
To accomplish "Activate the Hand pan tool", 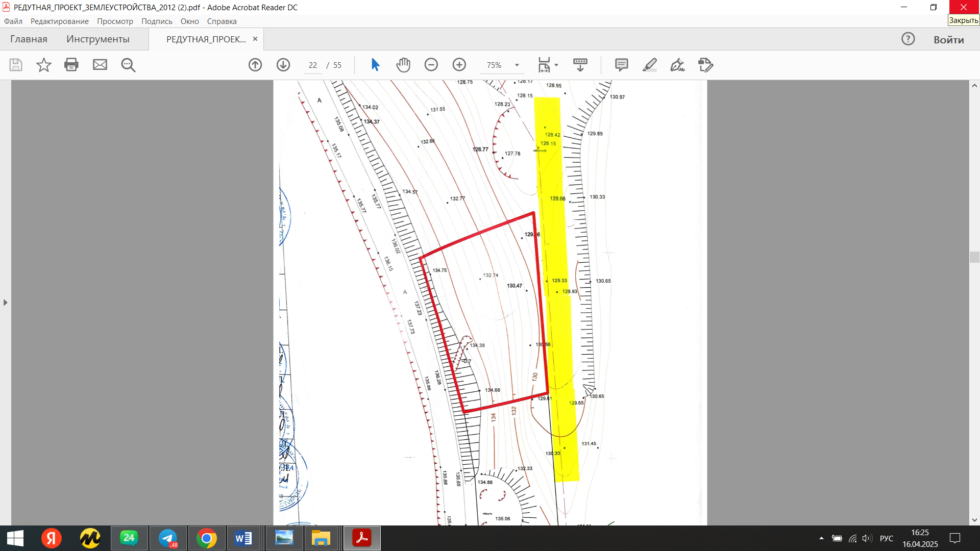I will pos(403,65).
